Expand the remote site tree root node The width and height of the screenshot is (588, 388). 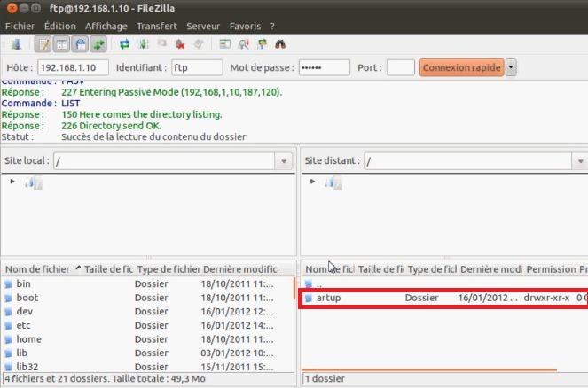(x=312, y=182)
